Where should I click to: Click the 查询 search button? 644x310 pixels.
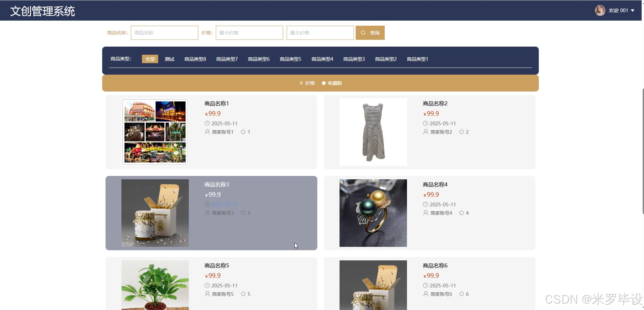point(370,33)
